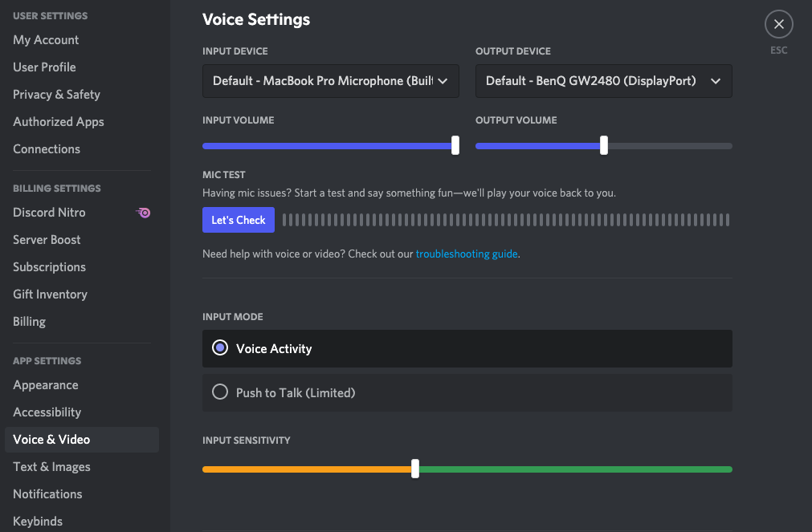Open My Account settings

tap(46, 40)
